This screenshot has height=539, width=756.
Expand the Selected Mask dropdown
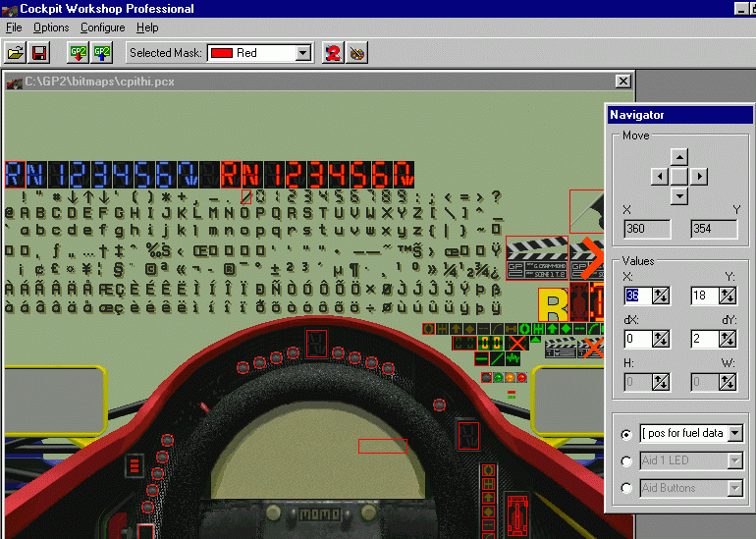302,53
